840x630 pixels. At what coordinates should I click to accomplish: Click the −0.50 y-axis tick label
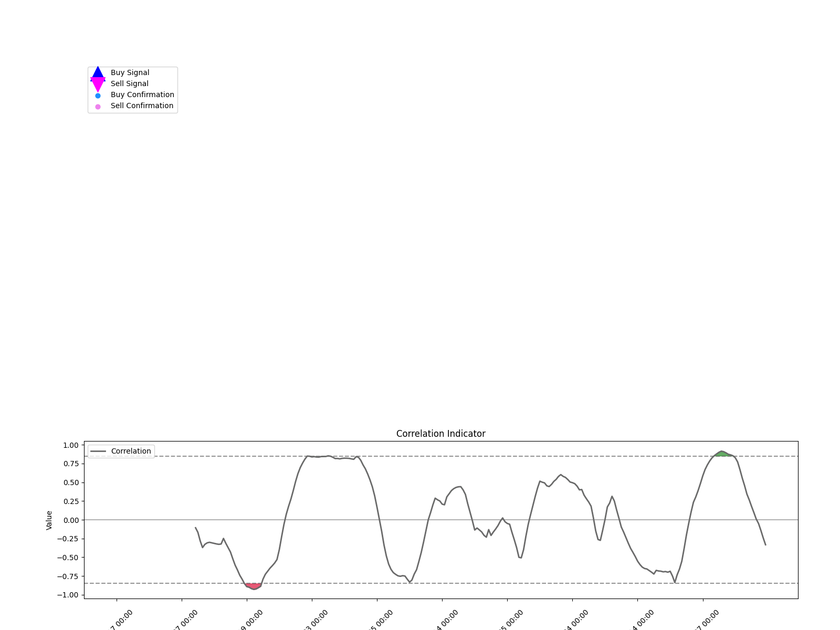[69, 558]
